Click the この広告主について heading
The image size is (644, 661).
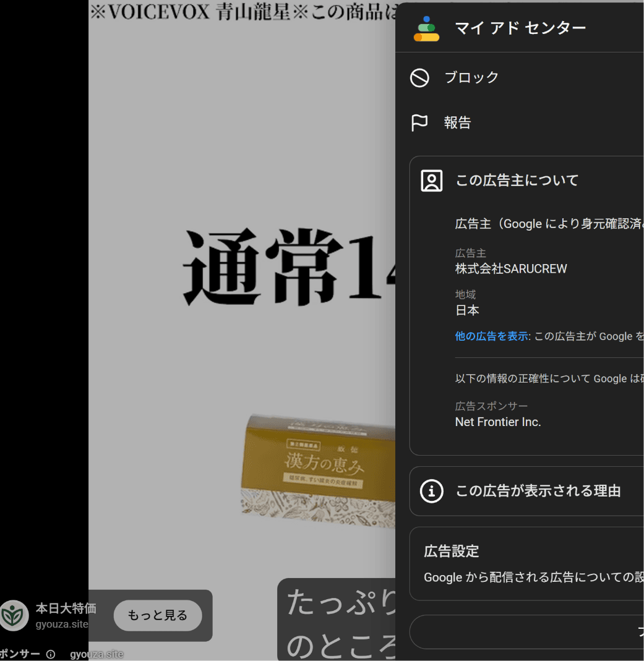click(x=517, y=181)
